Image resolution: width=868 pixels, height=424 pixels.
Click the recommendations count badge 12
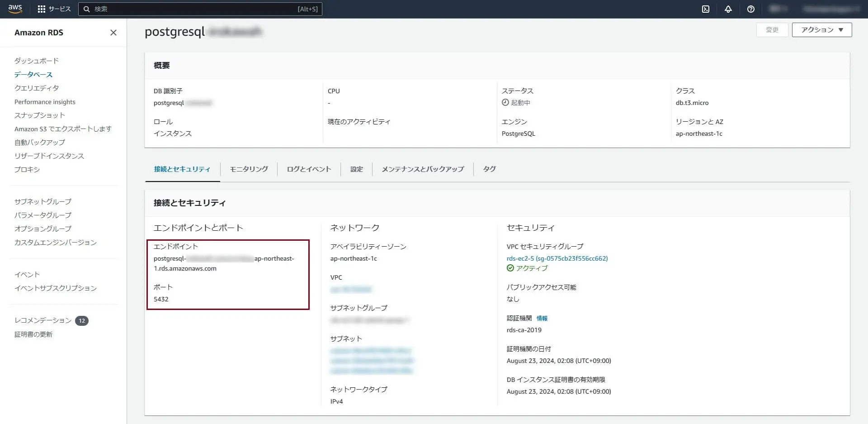click(x=82, y=321)
